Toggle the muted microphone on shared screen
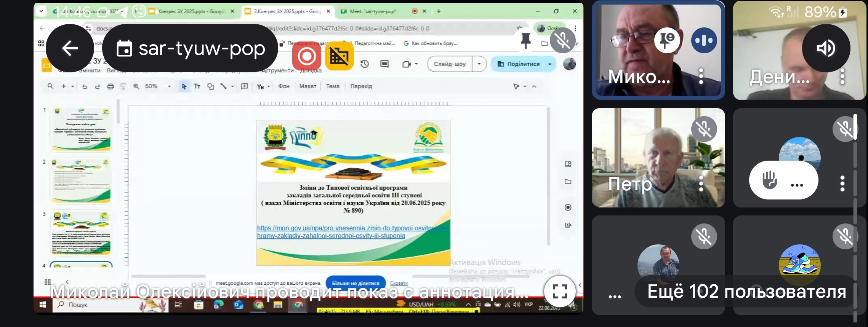 pyautogui.click(x=562, y=40)
